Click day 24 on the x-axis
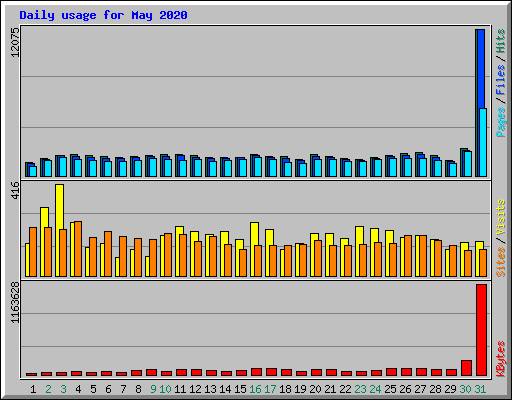 pos(375,389)
